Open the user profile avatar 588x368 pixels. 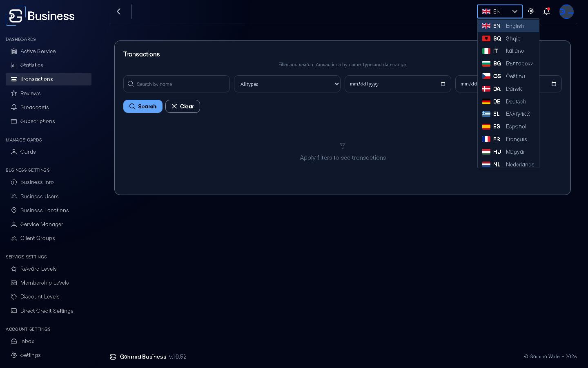[x=566, y=11]
